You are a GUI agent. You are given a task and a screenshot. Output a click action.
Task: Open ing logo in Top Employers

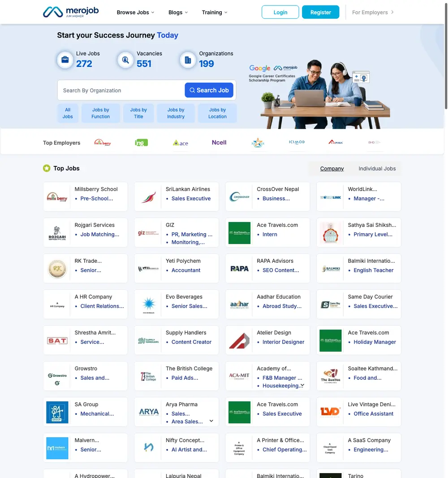(141, 142)
